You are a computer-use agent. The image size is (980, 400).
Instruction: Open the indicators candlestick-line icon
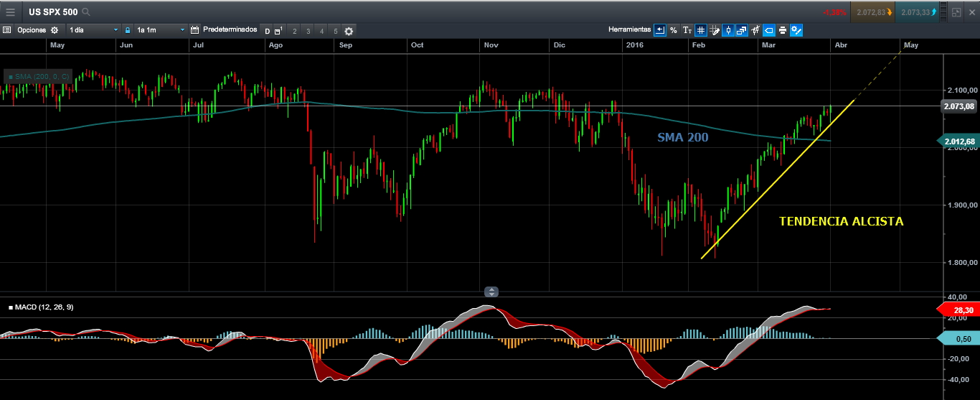pyautogui.click(x=755, y=30)
